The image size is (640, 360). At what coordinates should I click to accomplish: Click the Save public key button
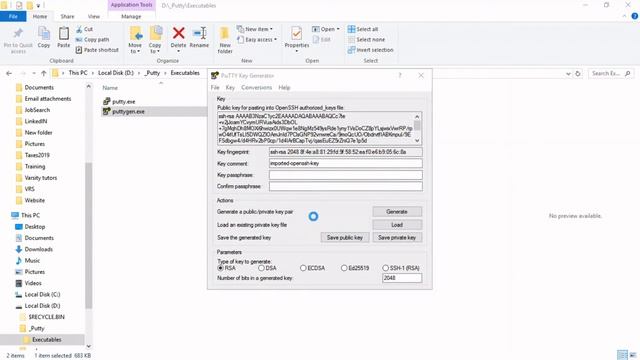tap(344, 238)
